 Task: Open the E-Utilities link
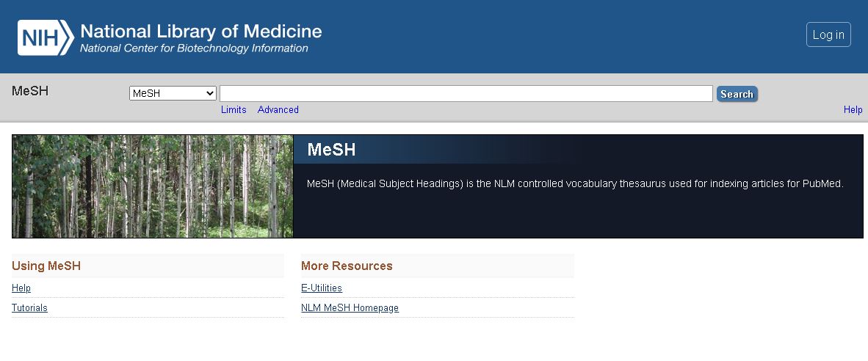[x=322, y=288]
